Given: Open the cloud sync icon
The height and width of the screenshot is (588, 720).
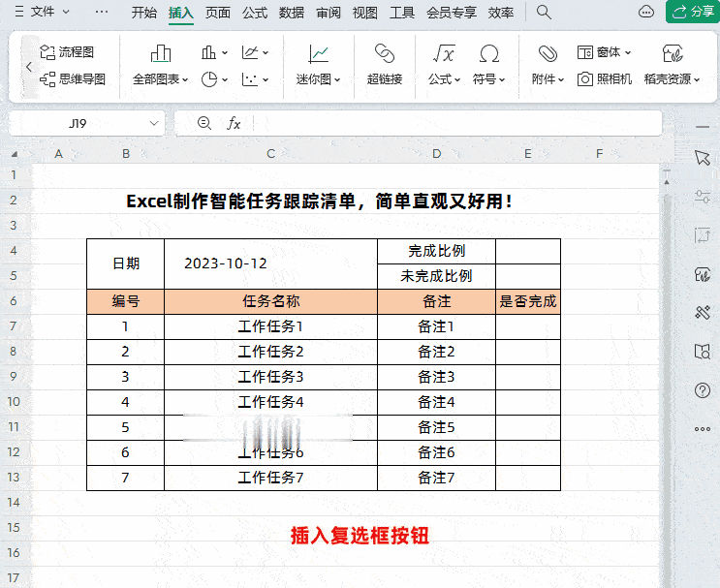Looking at the screenshot, I should pyautogui.click(x=646, y=12).
